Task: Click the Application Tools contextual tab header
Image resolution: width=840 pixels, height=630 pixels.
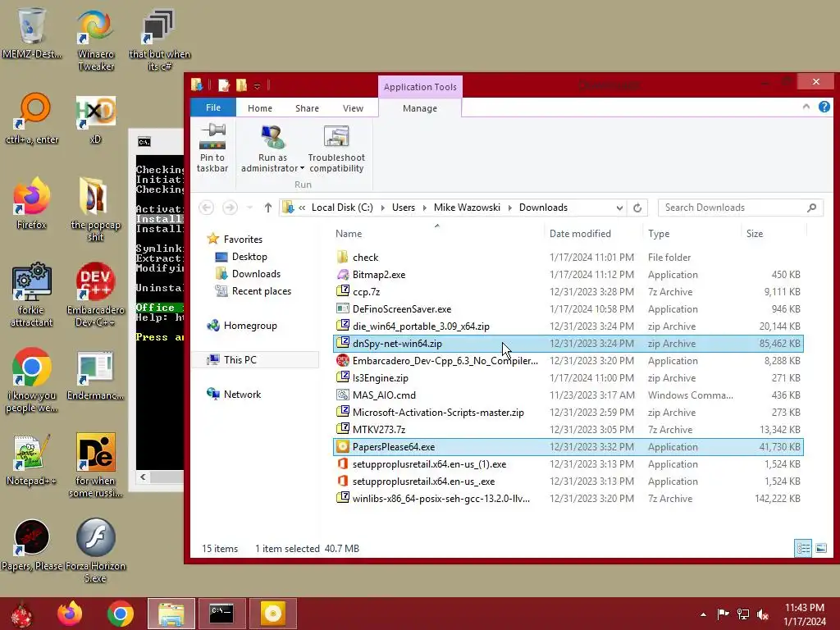Action: pos(420,87)
